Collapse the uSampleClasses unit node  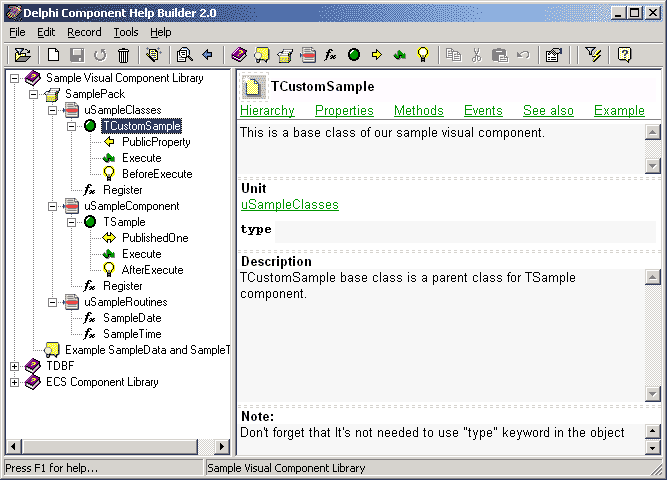point(53,111)
